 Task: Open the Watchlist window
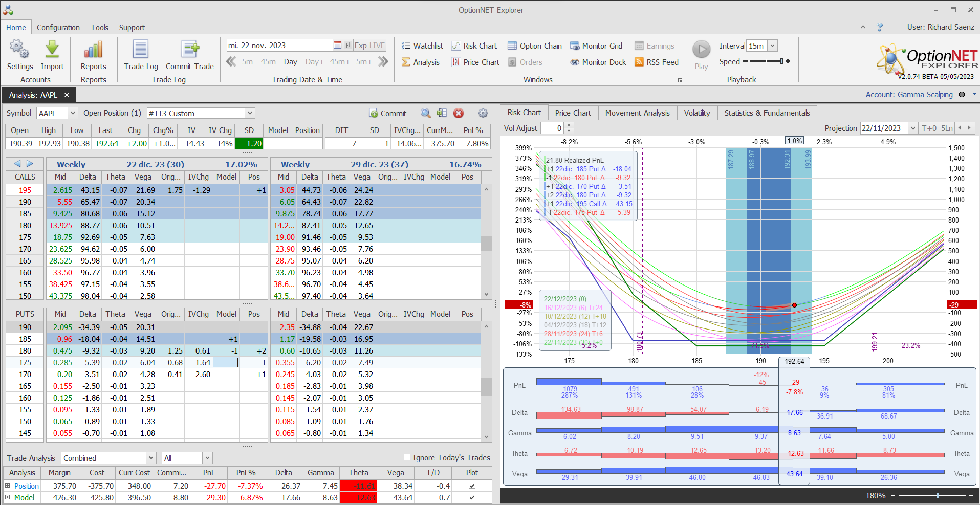422,46
